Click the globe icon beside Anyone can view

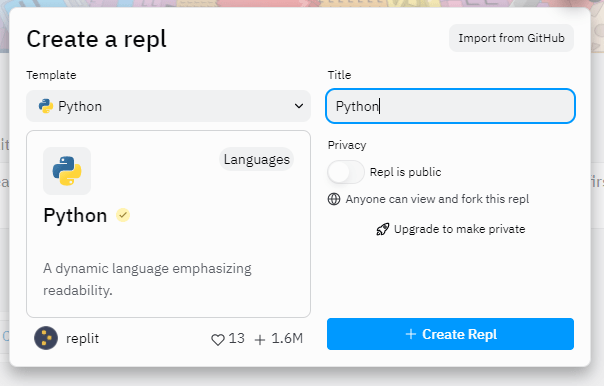(334, 199)
